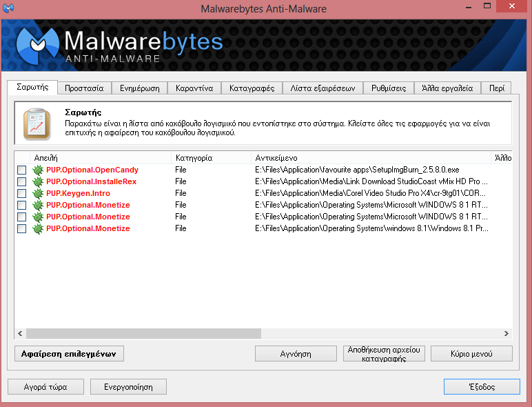
Task: Click the Αγορά τώρα button
Action: [45, 387]
